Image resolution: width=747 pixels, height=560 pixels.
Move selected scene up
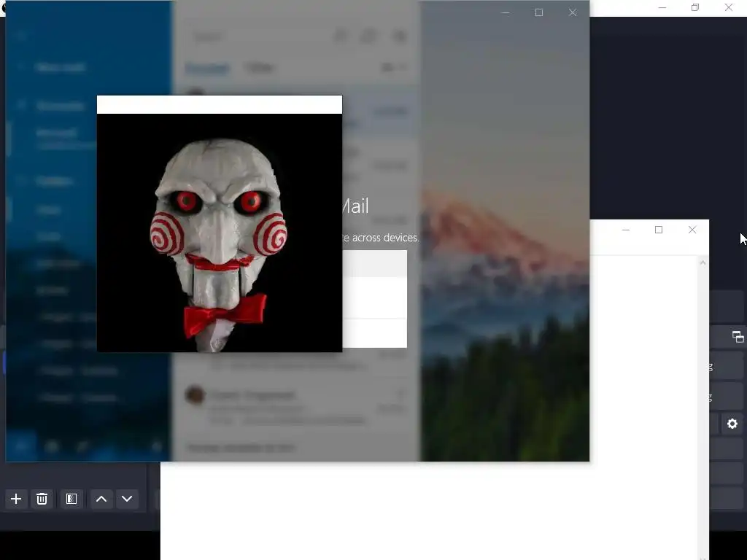point(101,499)
